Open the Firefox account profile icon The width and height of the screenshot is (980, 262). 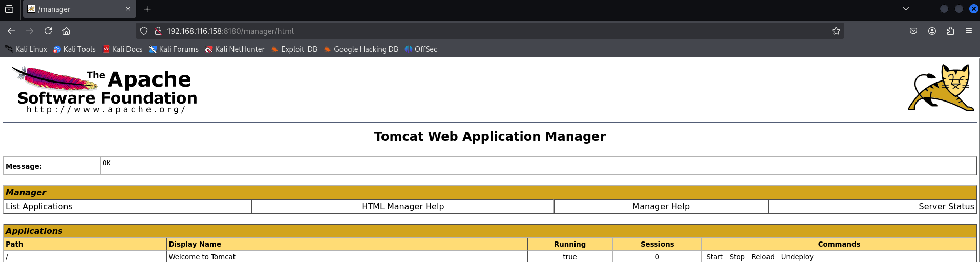932,31
